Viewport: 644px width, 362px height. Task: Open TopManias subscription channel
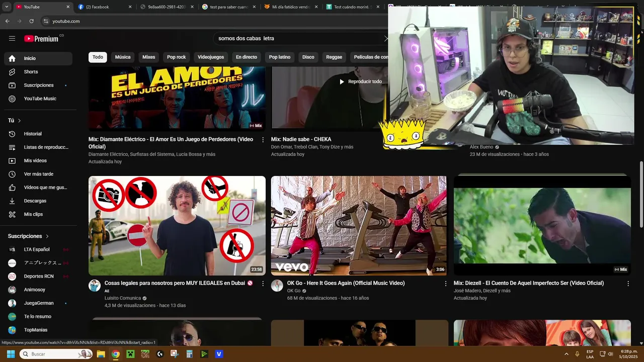tap(38, 330)
